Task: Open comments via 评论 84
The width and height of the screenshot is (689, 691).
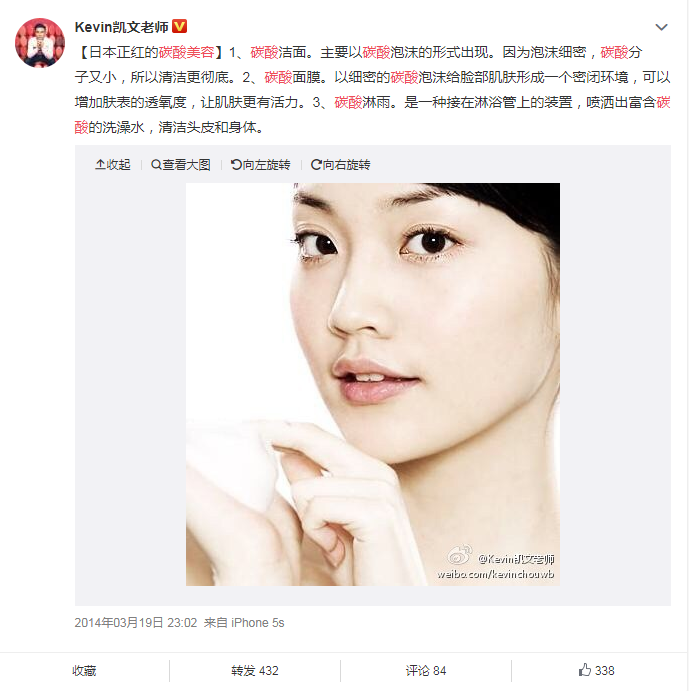Action: tap(426, 671)
